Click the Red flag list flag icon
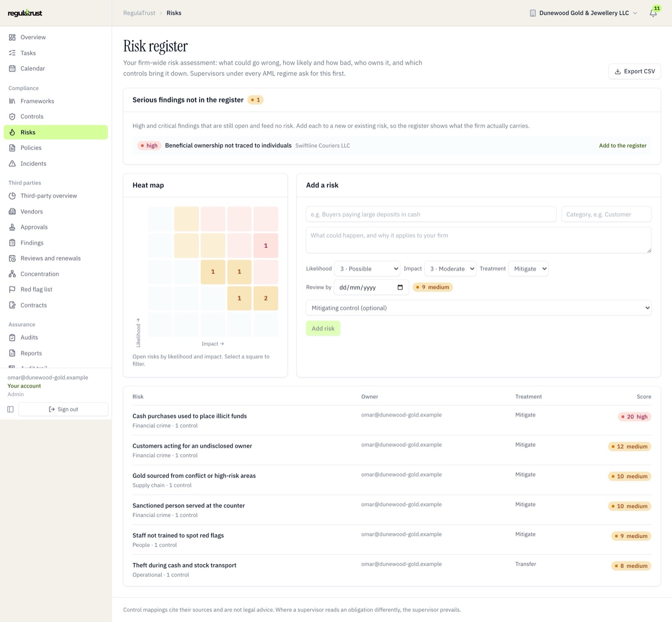 12,290
